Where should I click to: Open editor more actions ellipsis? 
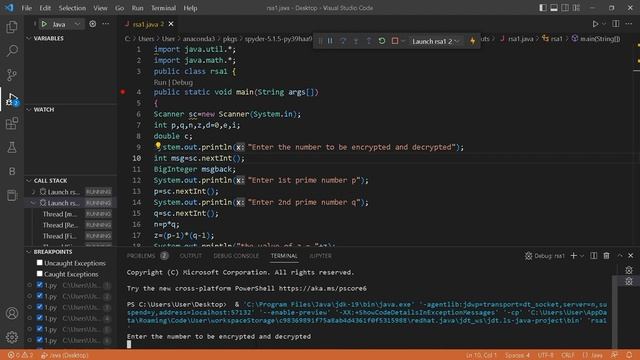click(x=629, y=24)
